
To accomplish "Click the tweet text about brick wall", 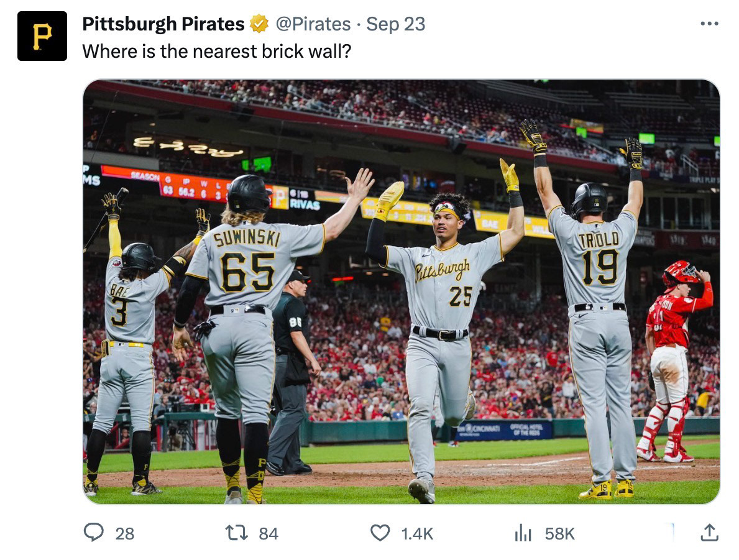I will pos(217,51).
